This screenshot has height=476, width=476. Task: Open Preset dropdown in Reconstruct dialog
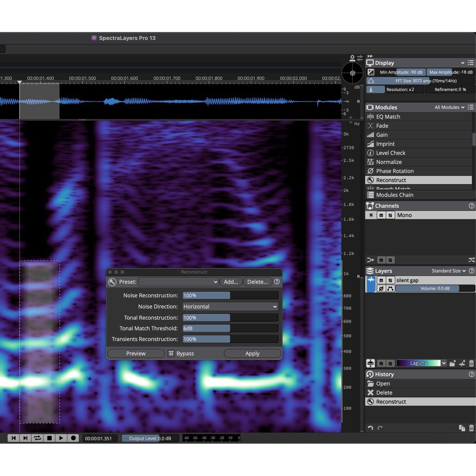pyautogui.click(x=178, y=282)
